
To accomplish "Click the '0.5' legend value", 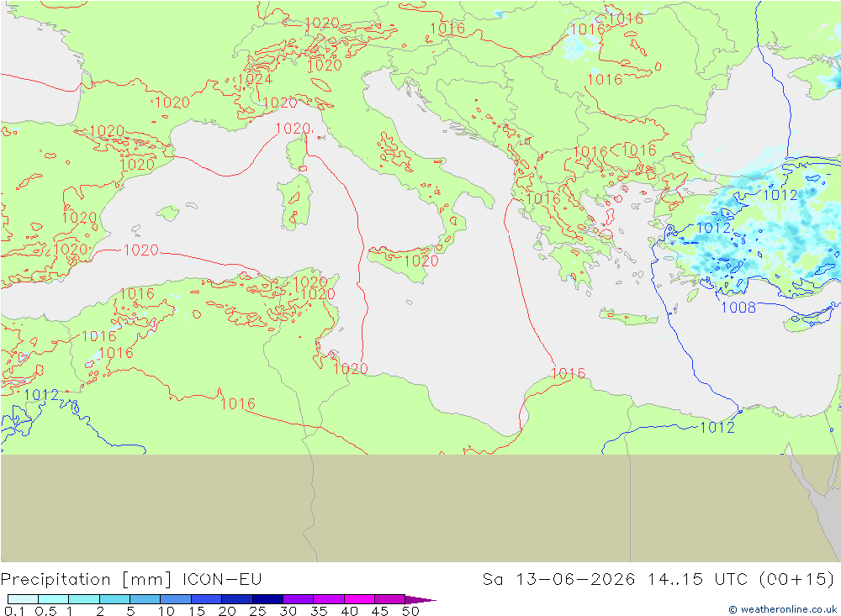I will click(x=45, y=611).
